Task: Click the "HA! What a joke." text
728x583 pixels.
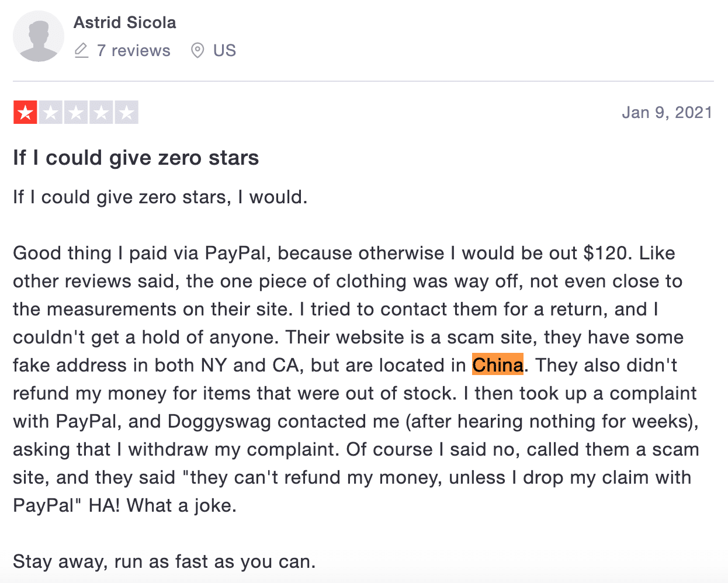Action: [162, 505]
